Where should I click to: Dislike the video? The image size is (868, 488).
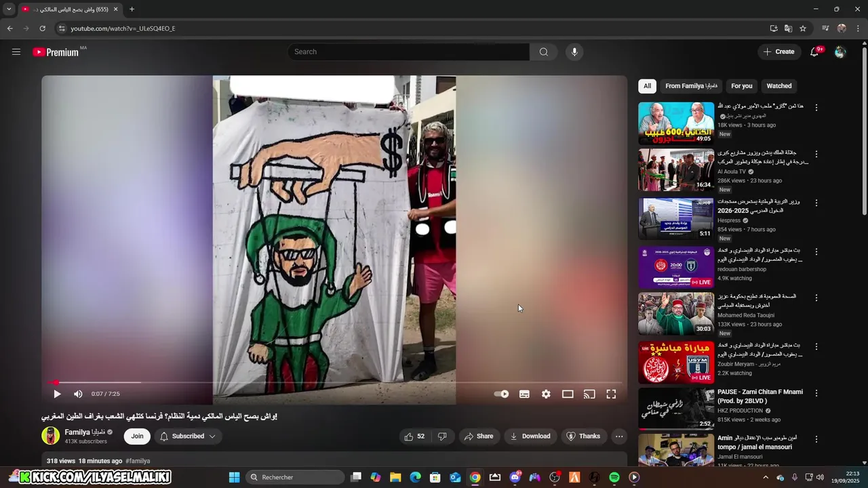(442, 436)
